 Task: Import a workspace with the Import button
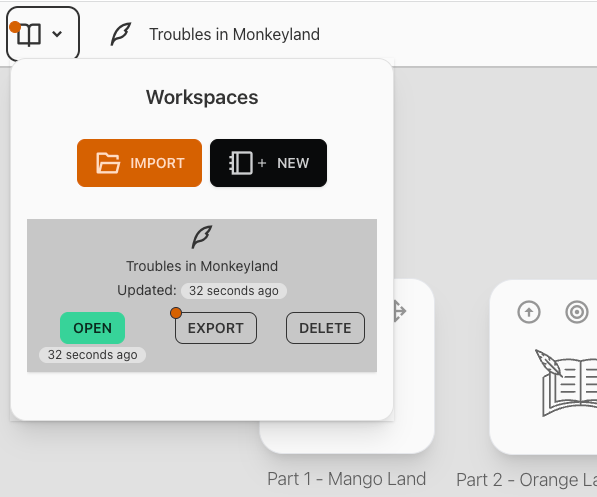click(x=139, y=163)
